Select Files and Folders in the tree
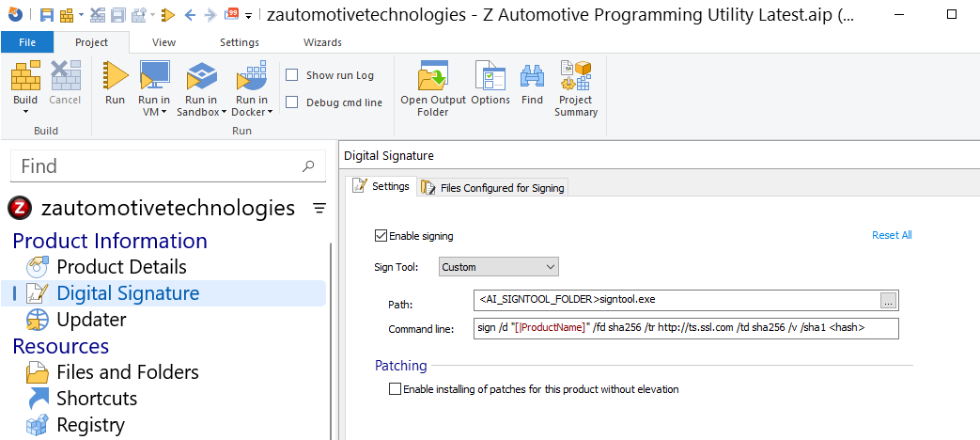Viewport: 980px width, 440px height. pos(128,372)
